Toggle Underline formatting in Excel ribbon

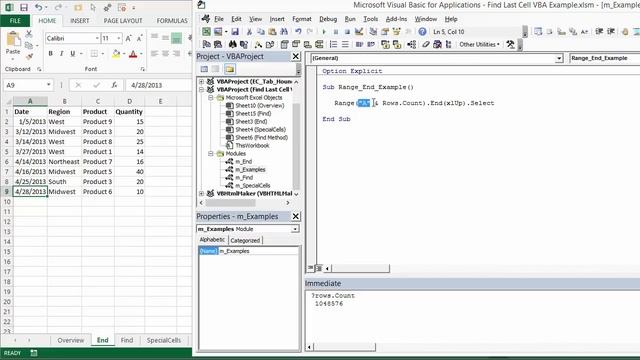[x=73, y=53]
